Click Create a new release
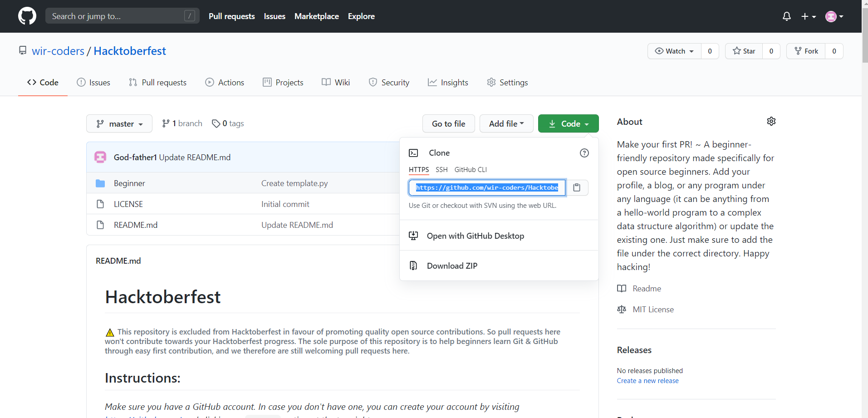 coord(647,381)
